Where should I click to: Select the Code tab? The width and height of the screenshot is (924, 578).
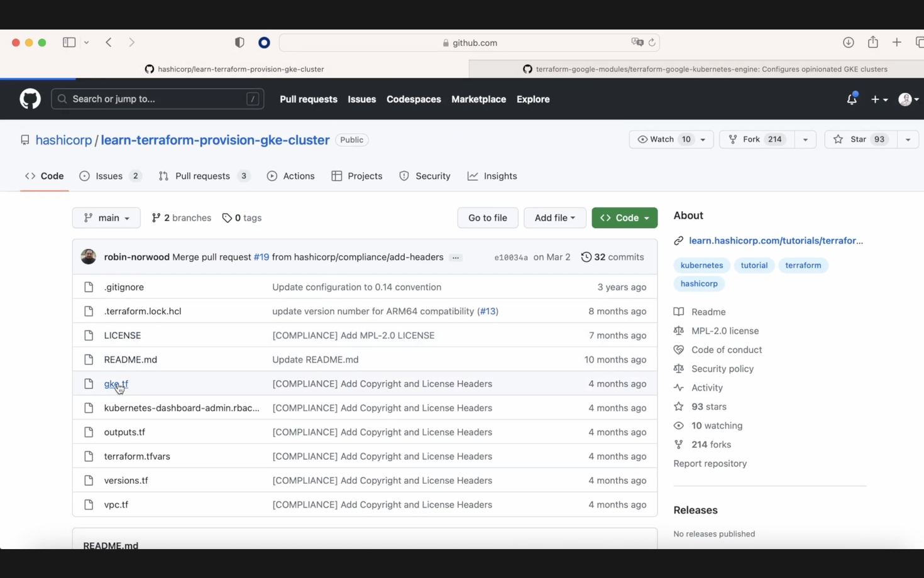coord(45,176)
